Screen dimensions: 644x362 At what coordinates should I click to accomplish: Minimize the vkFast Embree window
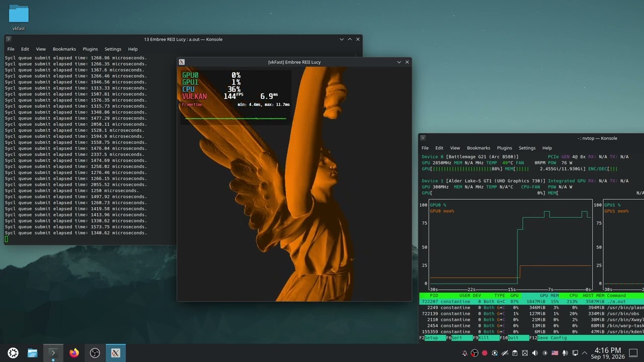pos(399,62)
